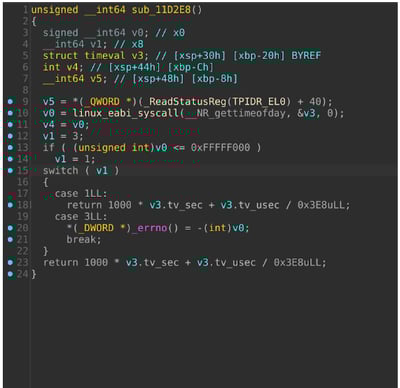The width and height of the screenshot is (400, 388).
Task: Select function name sub_11D2E8
Action: (161, 10)
